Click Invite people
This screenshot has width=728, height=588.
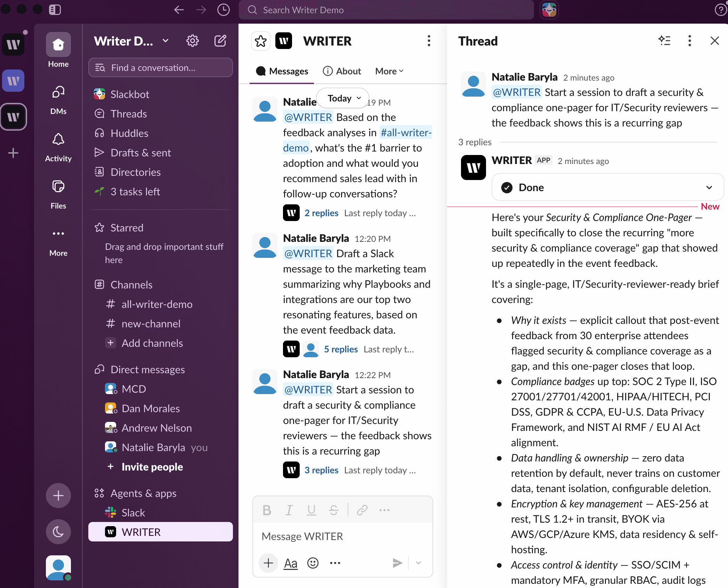pos(161,467)
